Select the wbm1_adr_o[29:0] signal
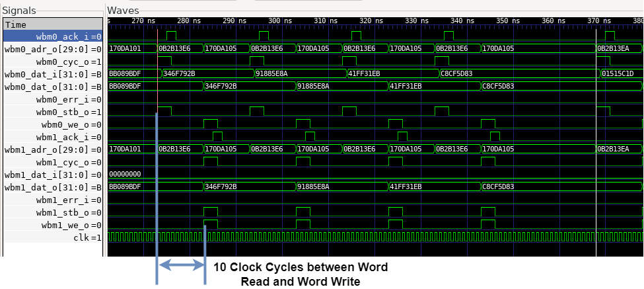The image size is (644, 289). pos(53,149)
